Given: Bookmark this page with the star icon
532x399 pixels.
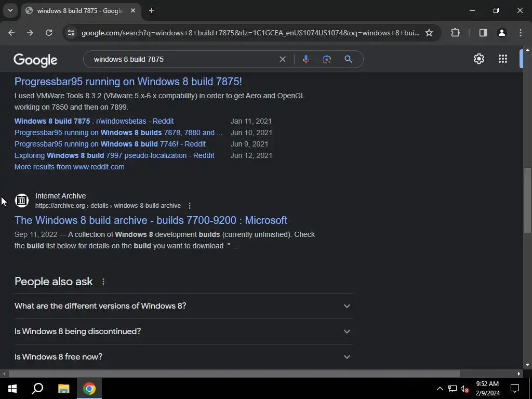Looking at the screenshot, I should pos(429,33).
